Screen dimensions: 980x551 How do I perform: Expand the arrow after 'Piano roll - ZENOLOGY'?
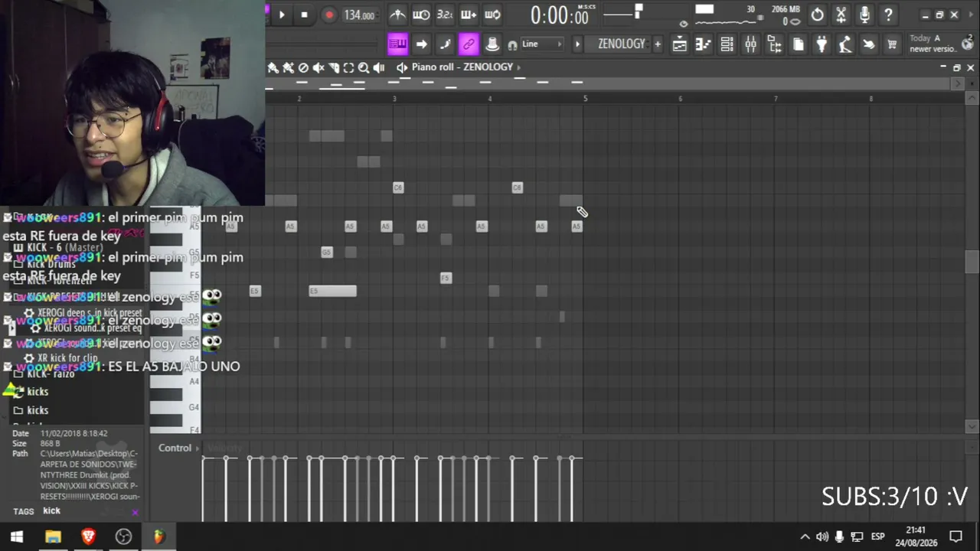coord(518,67)
